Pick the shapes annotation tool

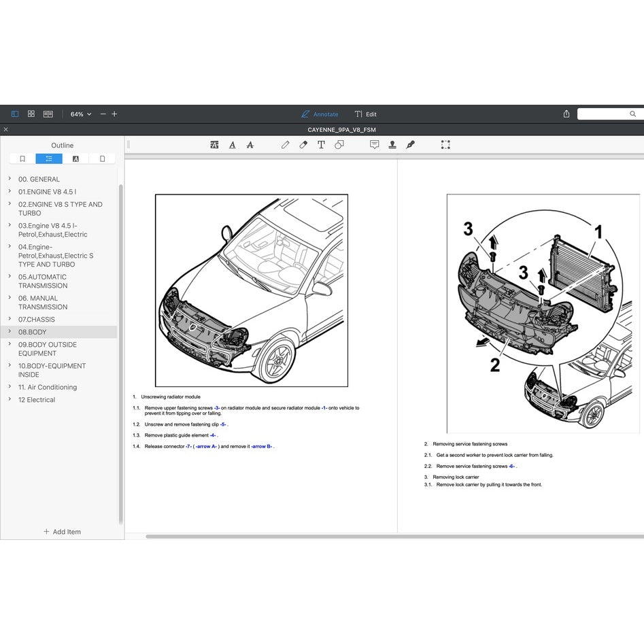point(339,145)
